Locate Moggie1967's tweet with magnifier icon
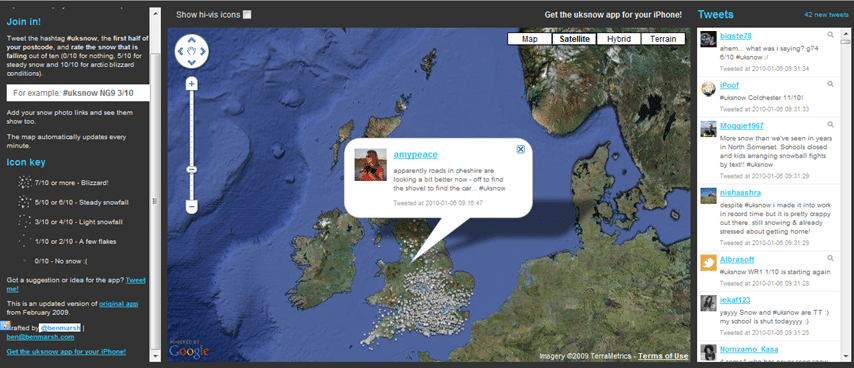 coord(831,124)
